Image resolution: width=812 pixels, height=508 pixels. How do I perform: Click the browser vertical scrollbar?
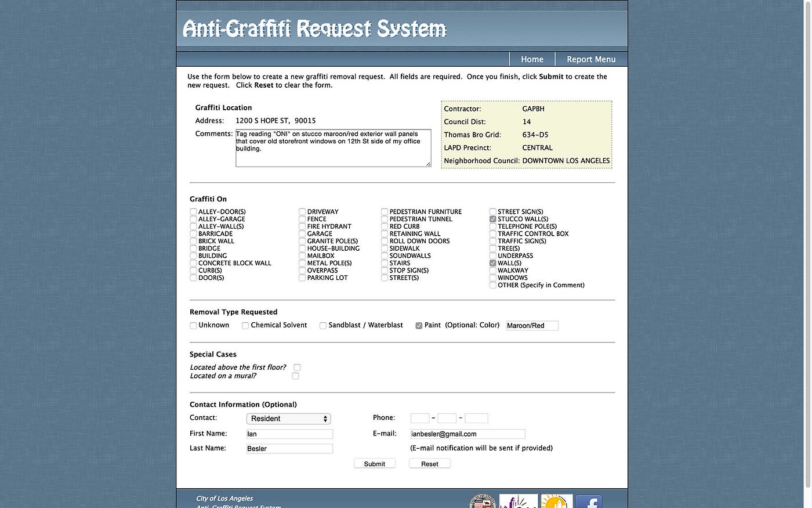click(x=807, y=244)
